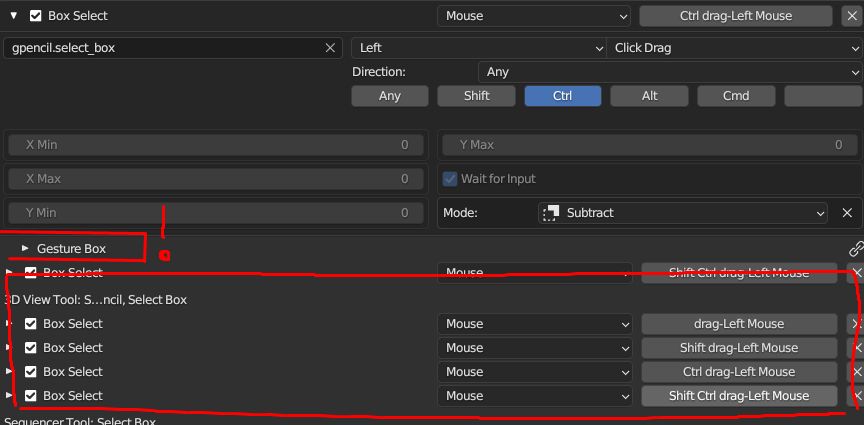Select the 3D View Tool: S...ncil, Select Box heading

(x=95, y=300)
